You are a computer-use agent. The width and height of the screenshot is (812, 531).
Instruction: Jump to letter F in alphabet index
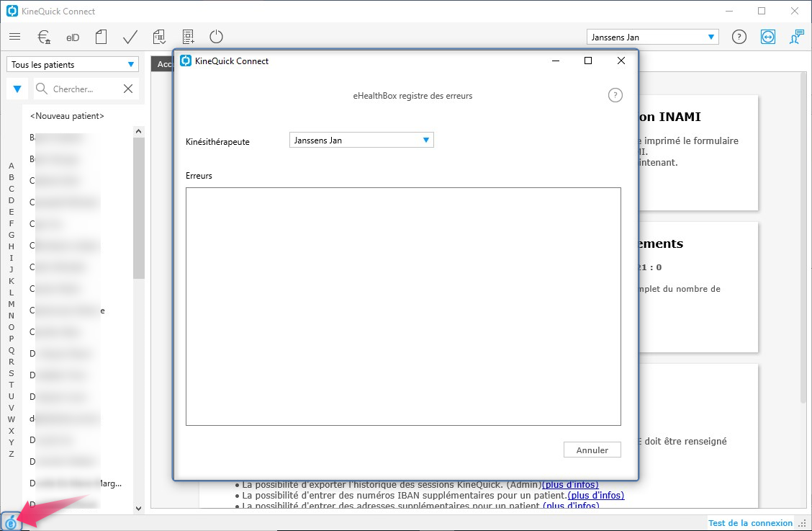(12, 223)
